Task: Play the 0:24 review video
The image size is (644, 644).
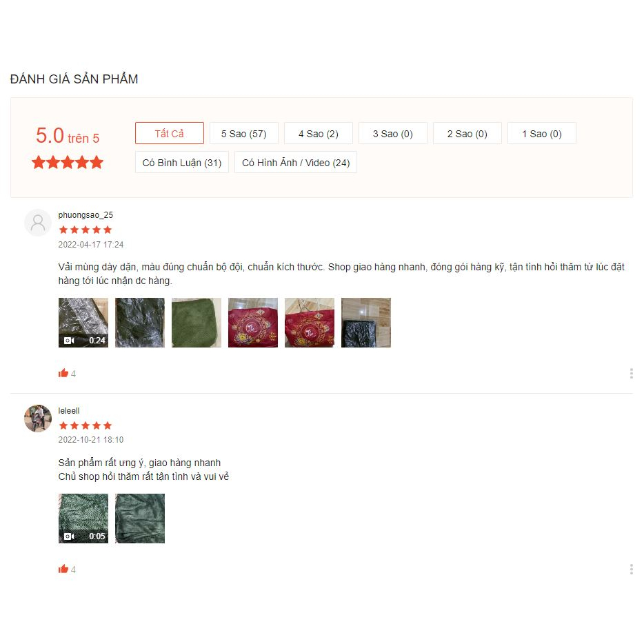Action: [x=83, y=323]
